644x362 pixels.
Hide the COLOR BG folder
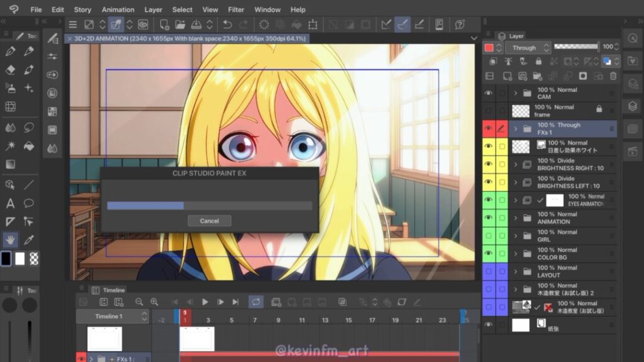[x=488, y=253]
